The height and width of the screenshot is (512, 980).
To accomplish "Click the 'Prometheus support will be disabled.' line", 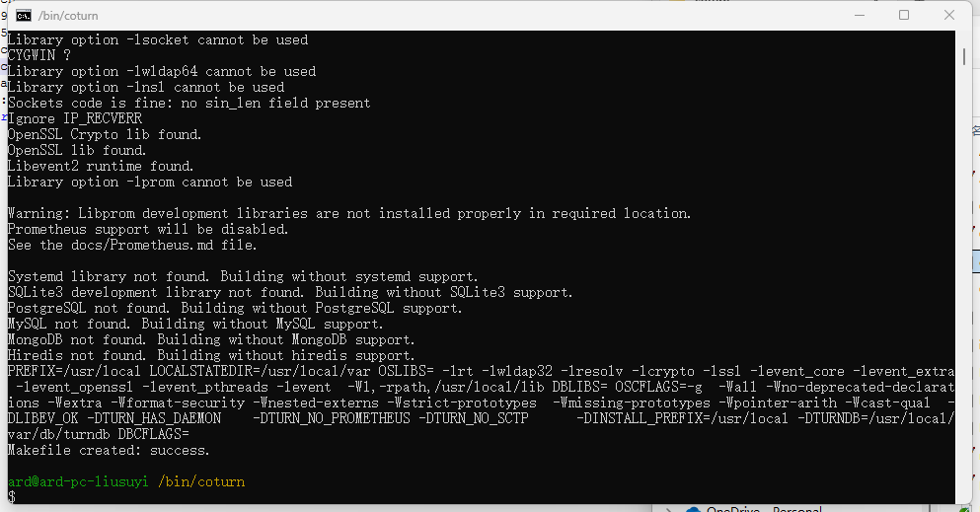I will pyautogui.click(x=148, y=229).
